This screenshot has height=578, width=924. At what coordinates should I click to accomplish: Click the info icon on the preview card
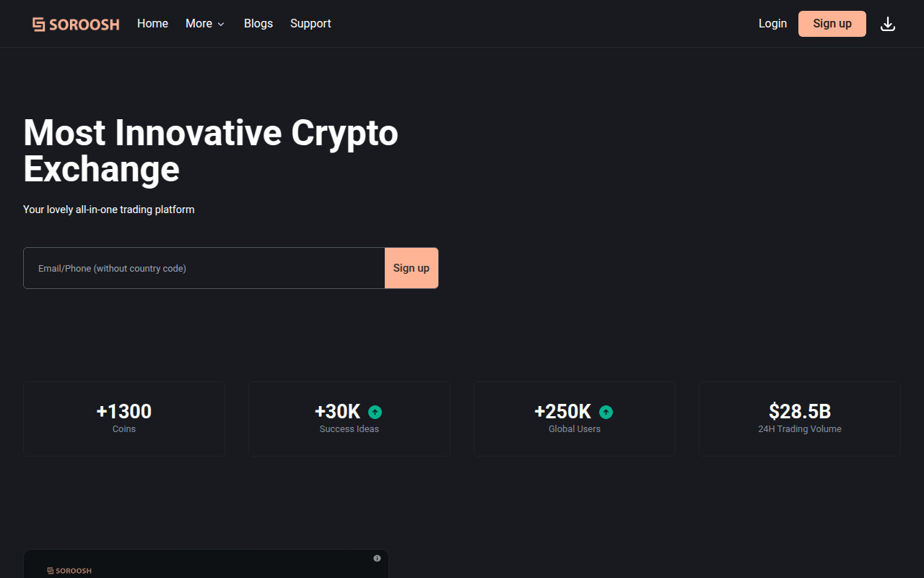tap(377, 558)
